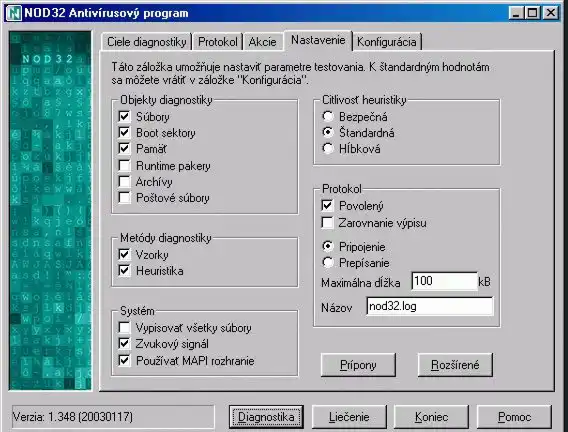Open the Akcie tab
This screenshot has height=432, width=568.
pos(262,42)
